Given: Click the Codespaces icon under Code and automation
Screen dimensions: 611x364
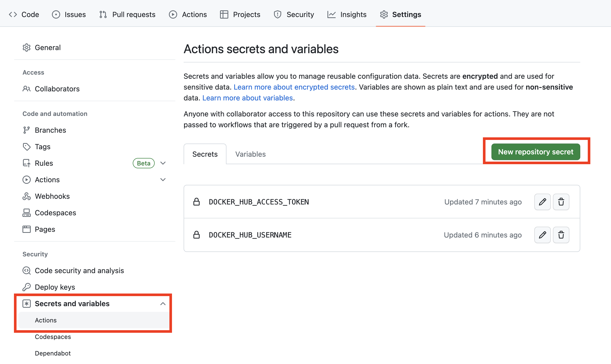Looking at the screenshot, I should pos(27,213).
